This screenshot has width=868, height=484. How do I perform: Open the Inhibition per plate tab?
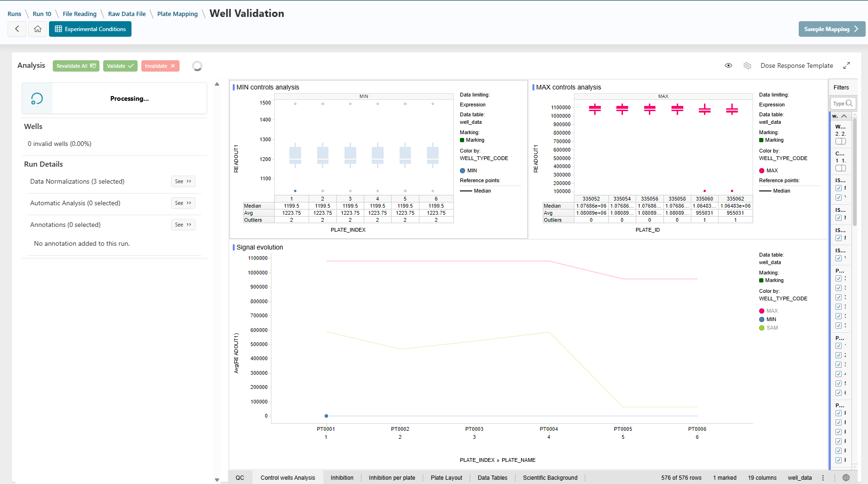pos(392,477)
